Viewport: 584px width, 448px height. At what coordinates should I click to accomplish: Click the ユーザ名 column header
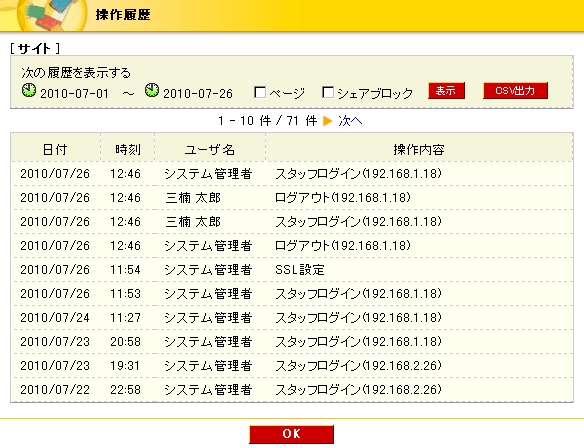tap(210, 150)
